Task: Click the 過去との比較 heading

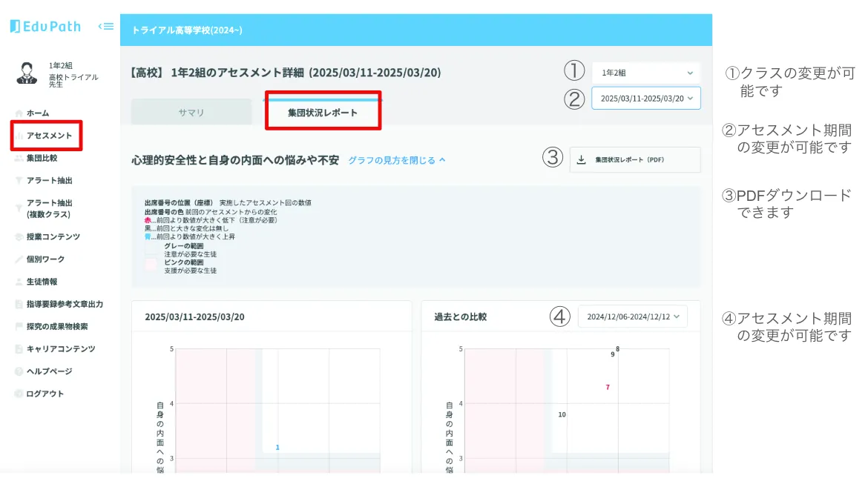Action: [461, 317]
